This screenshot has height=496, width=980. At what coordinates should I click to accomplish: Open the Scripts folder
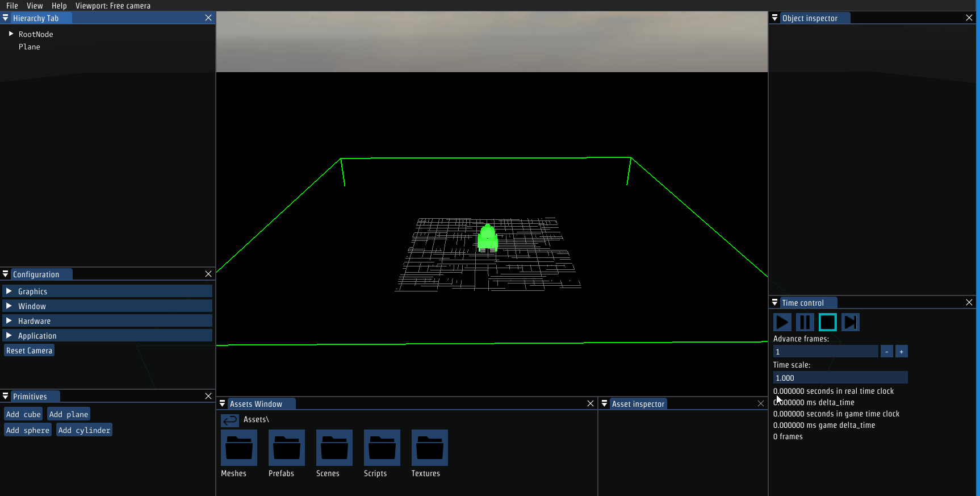(x=382, y=448)
